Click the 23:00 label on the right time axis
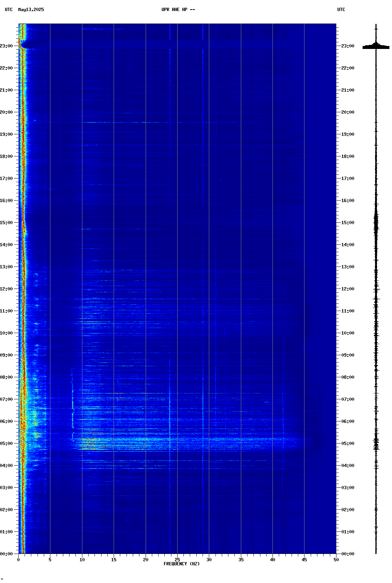Viewport: 392px width, 583px height. click(x=348, y=46)
